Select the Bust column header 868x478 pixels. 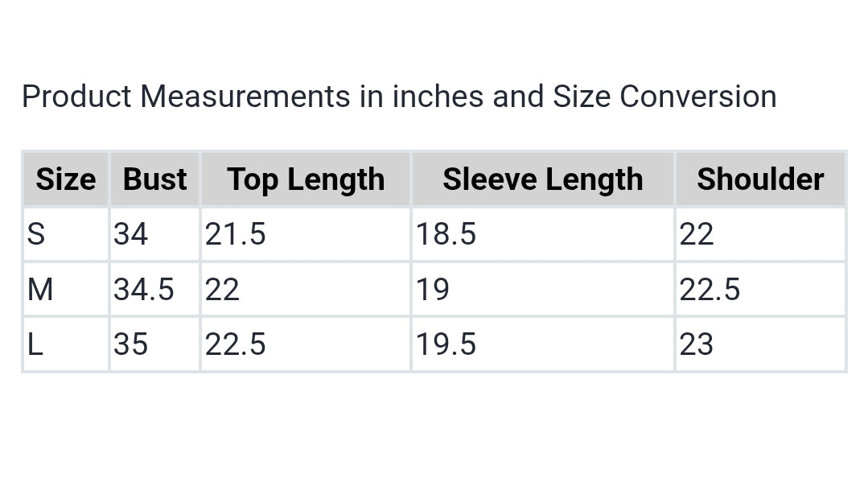154,179
